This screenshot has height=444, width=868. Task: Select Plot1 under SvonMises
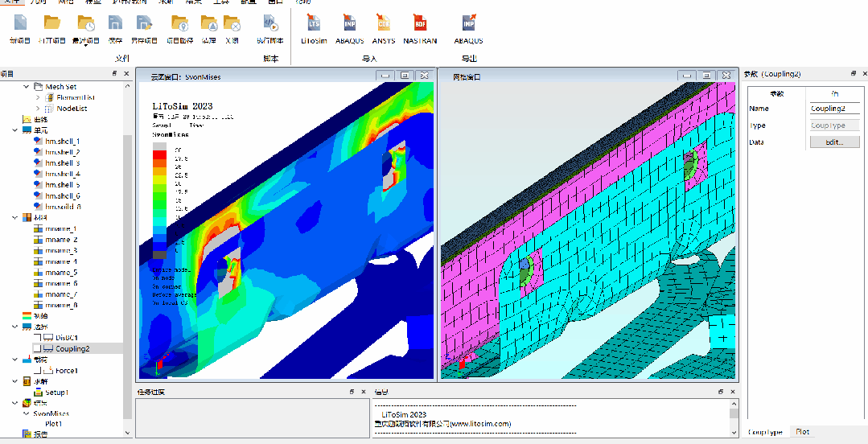pos(54,424)
